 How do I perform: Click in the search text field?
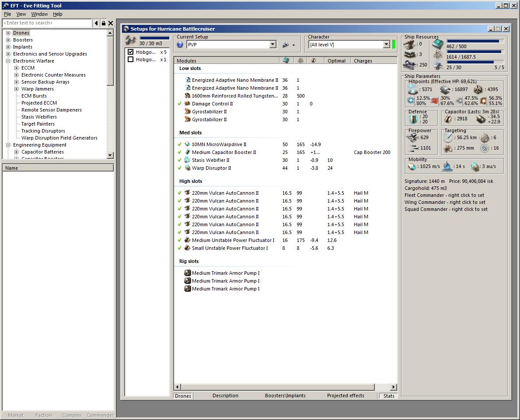47,23
